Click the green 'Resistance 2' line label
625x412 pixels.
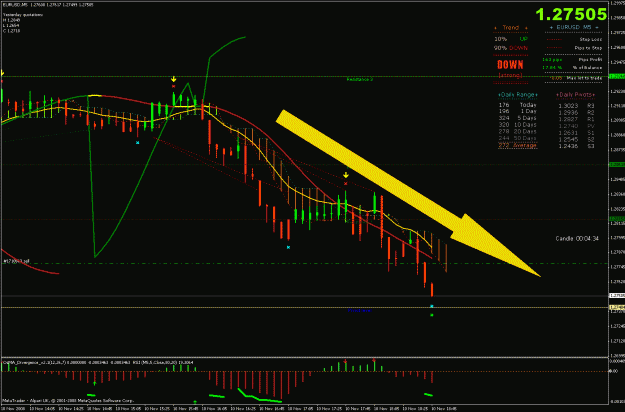coord(360,79)
